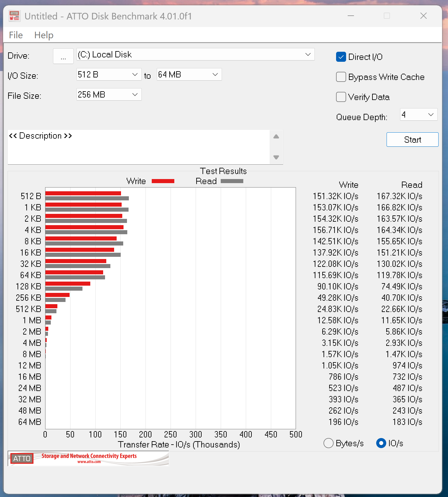
Task: Click the ATTO www.atto.com banner
Action: (88, 458)
